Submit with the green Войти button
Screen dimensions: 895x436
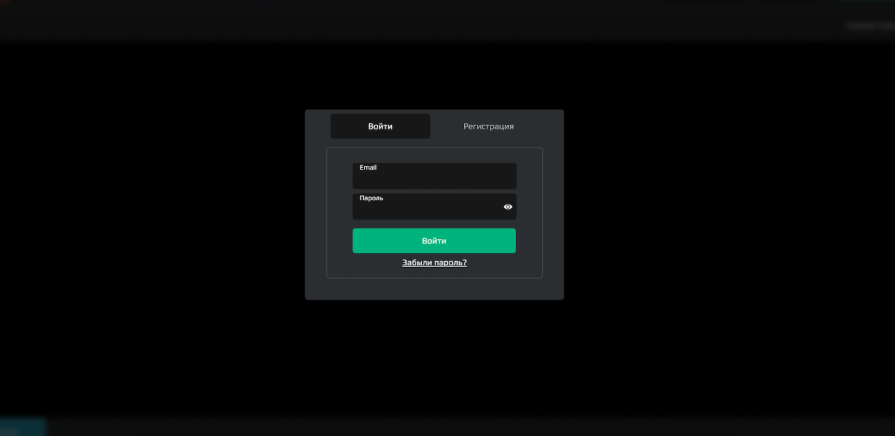[x=434, y=241]
